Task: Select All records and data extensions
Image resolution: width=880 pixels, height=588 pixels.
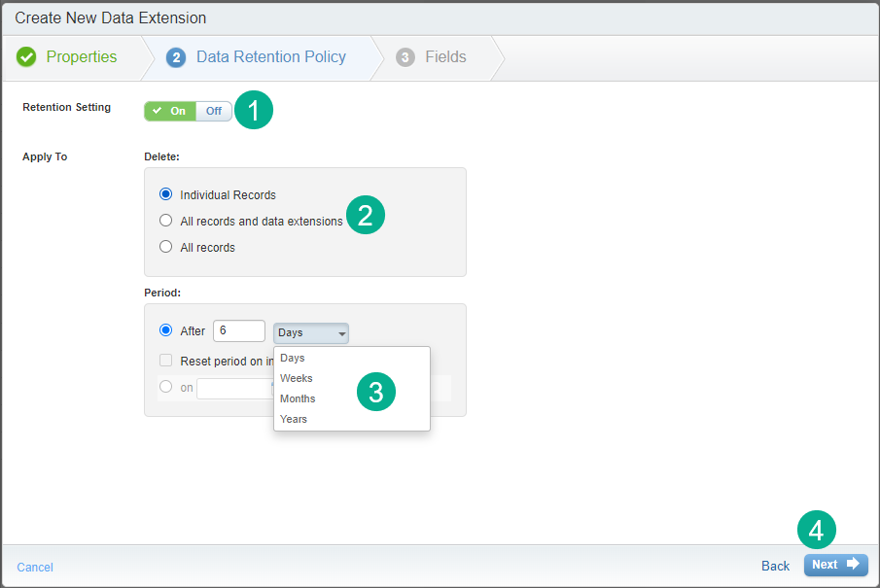Action: click(x=165, y=221)
